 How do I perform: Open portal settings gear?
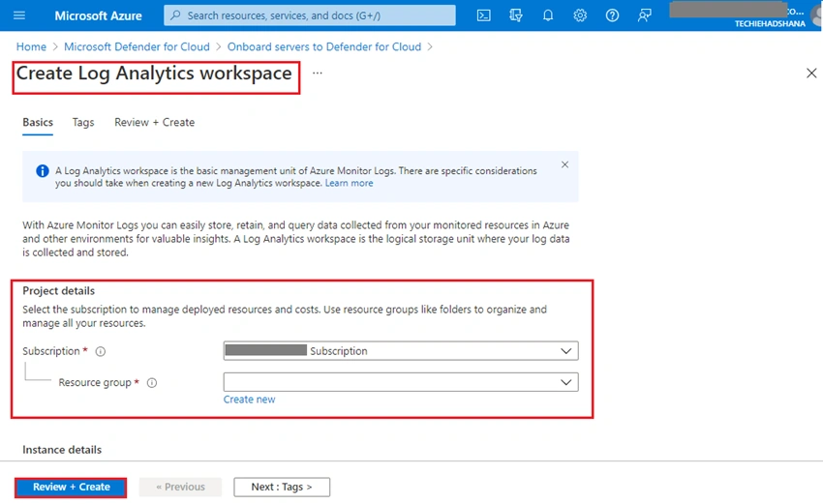coord(579,15)
